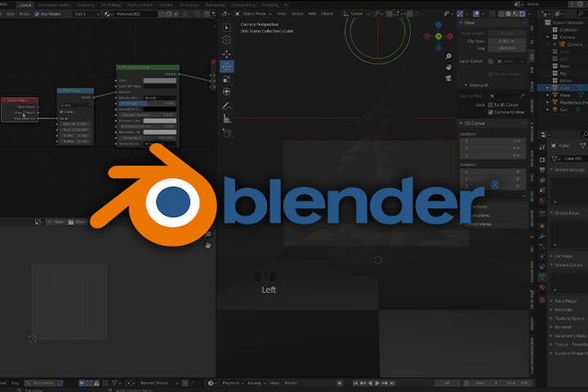
Task: Enable Lock To 3D Cursor checkbox
Action: (x=491, y=105)
